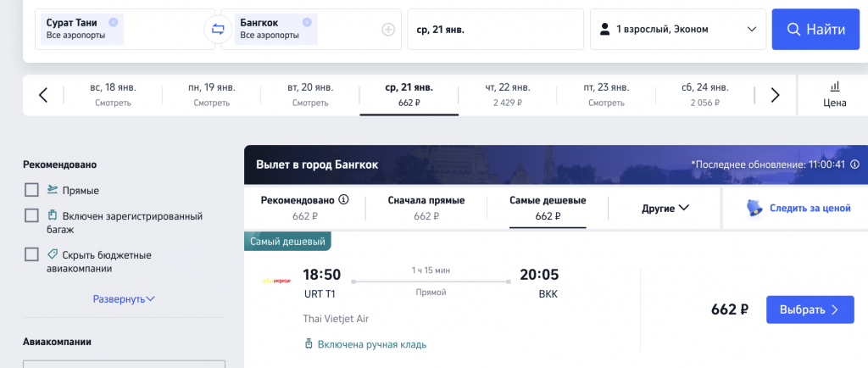Clear Бангкок destination with x icon
868x368 pixels.
tap(307, 22)
